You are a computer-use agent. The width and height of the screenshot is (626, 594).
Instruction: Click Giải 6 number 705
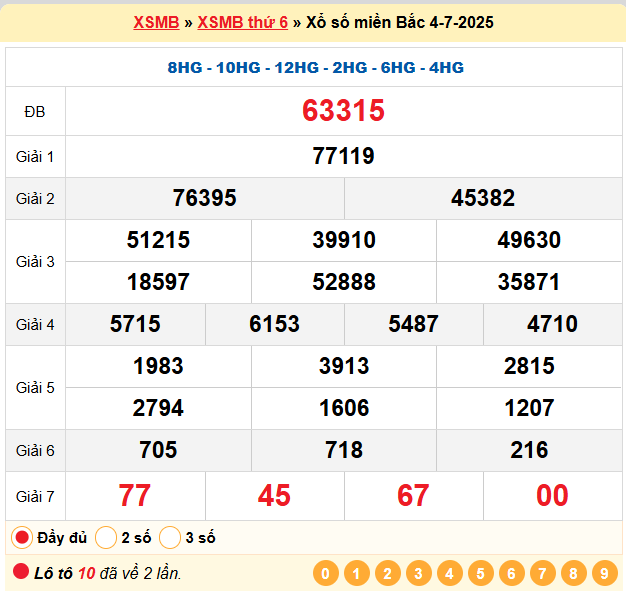158,450
